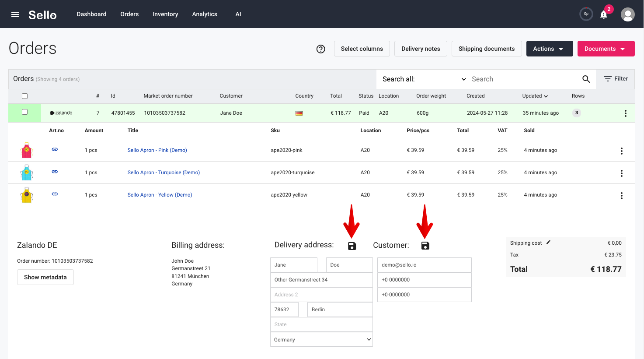Edit shipping cost with pencil icon

coord(549,242)
